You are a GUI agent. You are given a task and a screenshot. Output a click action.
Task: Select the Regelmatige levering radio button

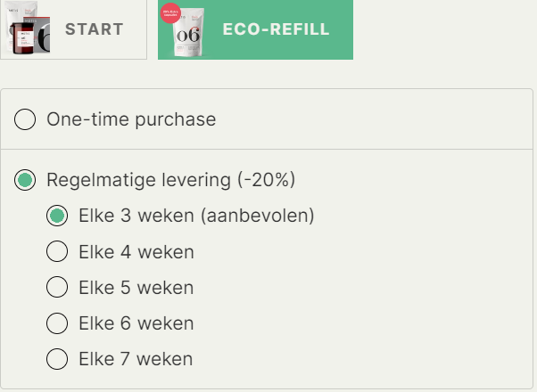[25, 180]
